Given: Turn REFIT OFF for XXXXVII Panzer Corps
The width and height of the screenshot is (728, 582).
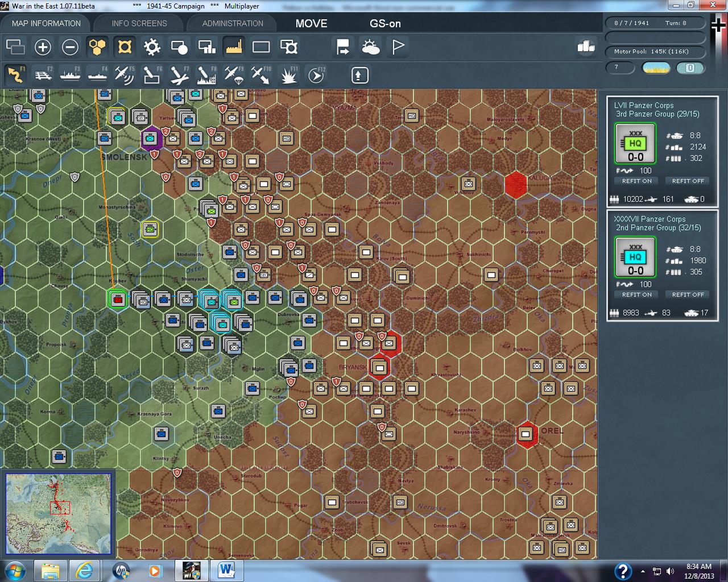Looking at the screenshot, I should [x=688, y=294].
